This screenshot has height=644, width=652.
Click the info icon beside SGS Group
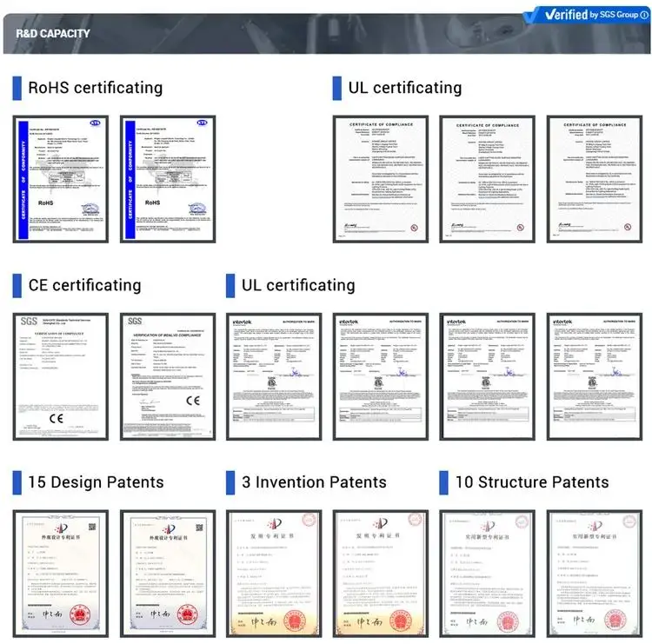coord(644,15)
